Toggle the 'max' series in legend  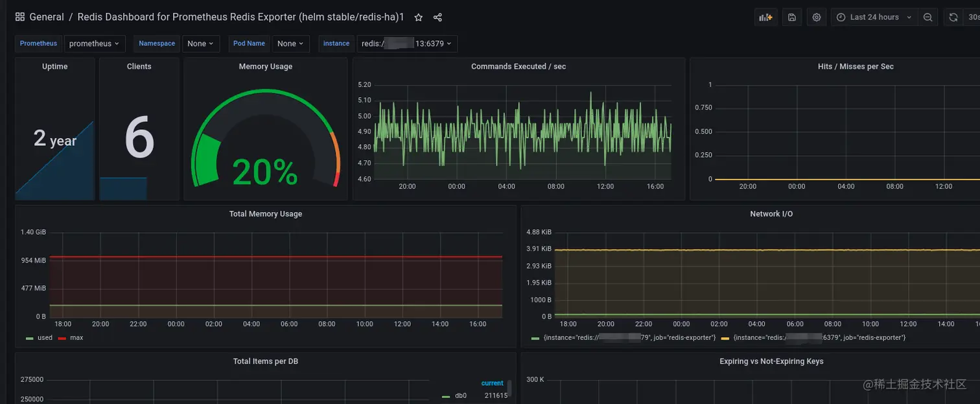click(x=71, y=338)
